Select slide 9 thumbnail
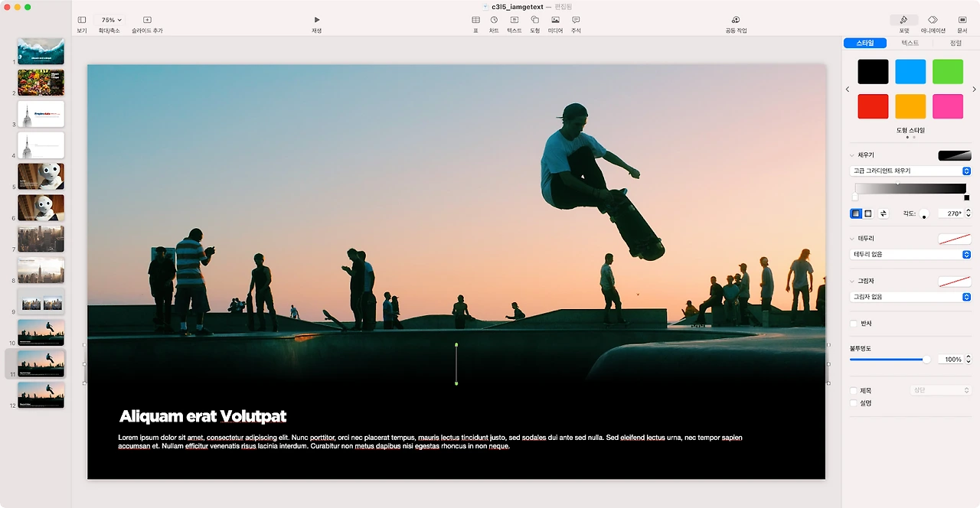Screen dimensions: 980x508 coord(41,301)
